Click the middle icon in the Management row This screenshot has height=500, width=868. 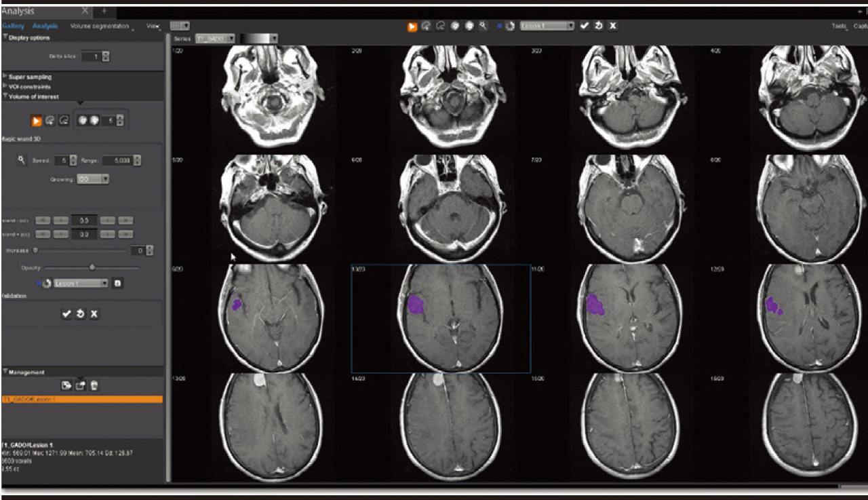point(80,385)
